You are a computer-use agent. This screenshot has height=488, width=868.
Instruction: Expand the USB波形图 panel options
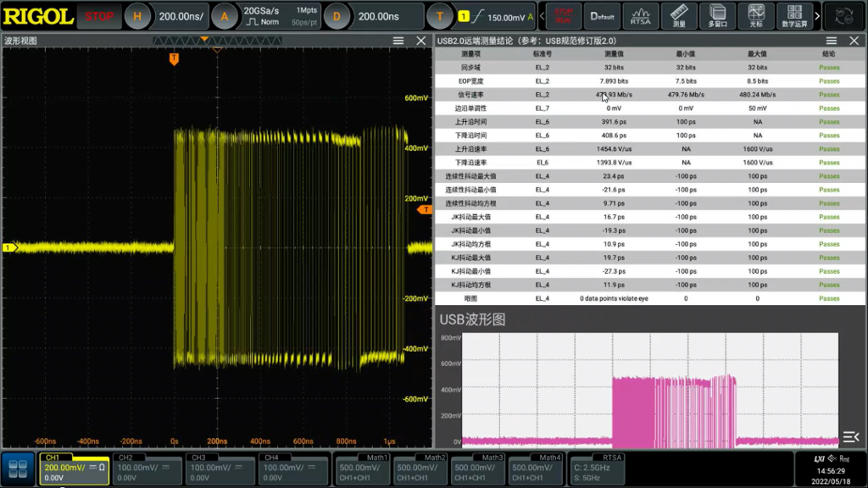click(x=851, y=437)
